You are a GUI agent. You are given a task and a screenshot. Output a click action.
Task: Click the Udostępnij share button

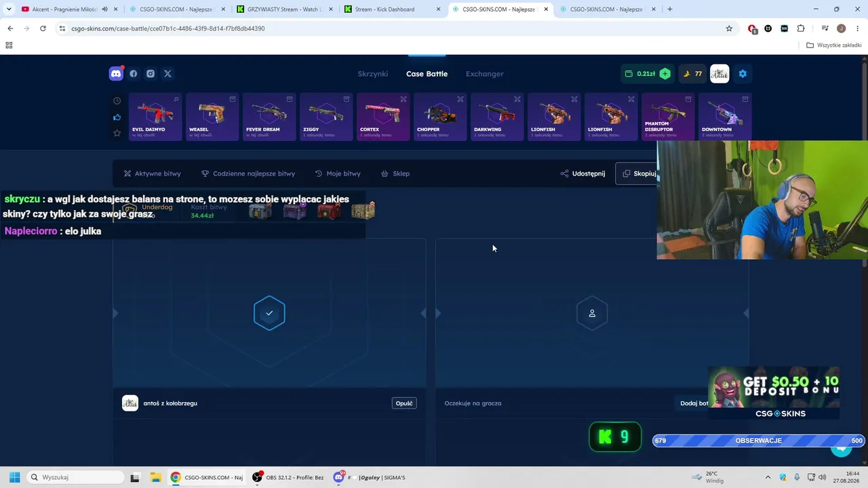(x=583, y=174)
